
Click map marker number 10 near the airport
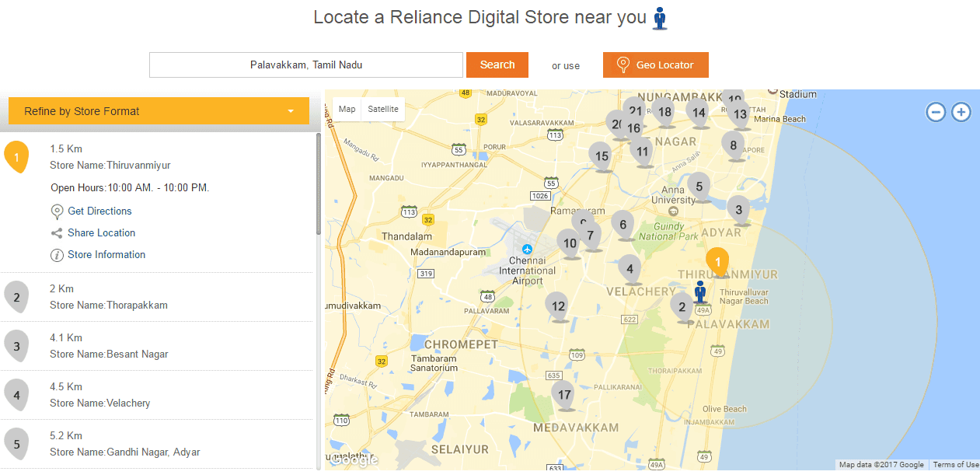point(570,243)
